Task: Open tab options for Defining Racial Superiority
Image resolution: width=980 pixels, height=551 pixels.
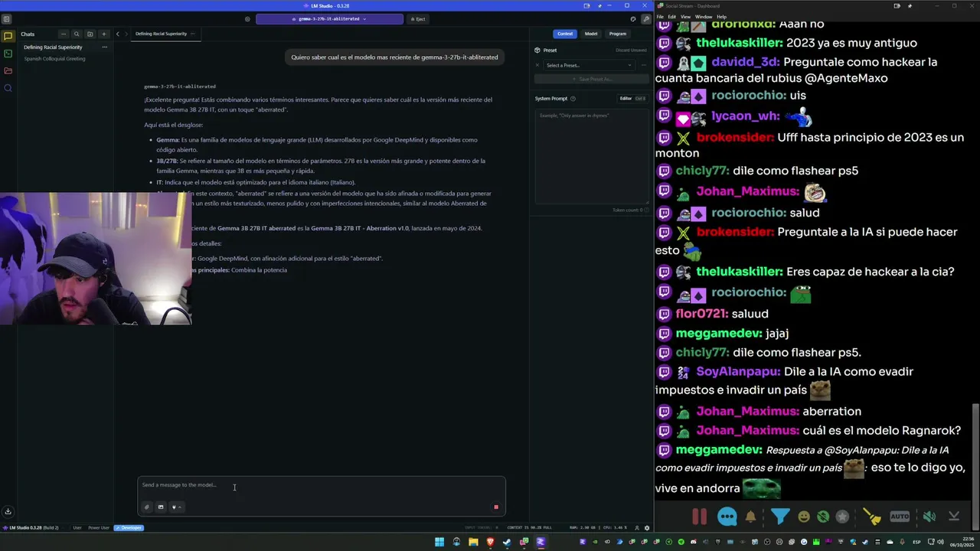Action: [192, 34]
